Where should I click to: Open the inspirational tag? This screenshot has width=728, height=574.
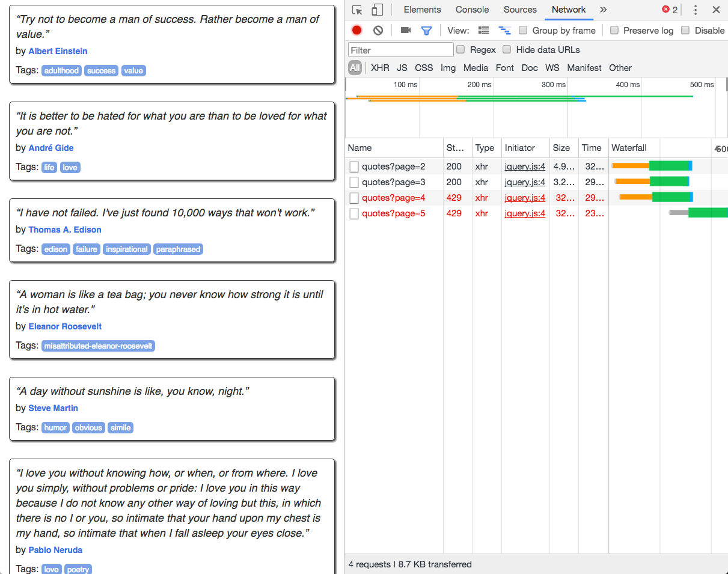point(127,249)
